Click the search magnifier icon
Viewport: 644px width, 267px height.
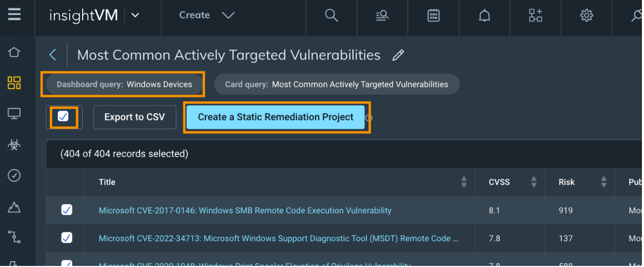pos(331,16)
